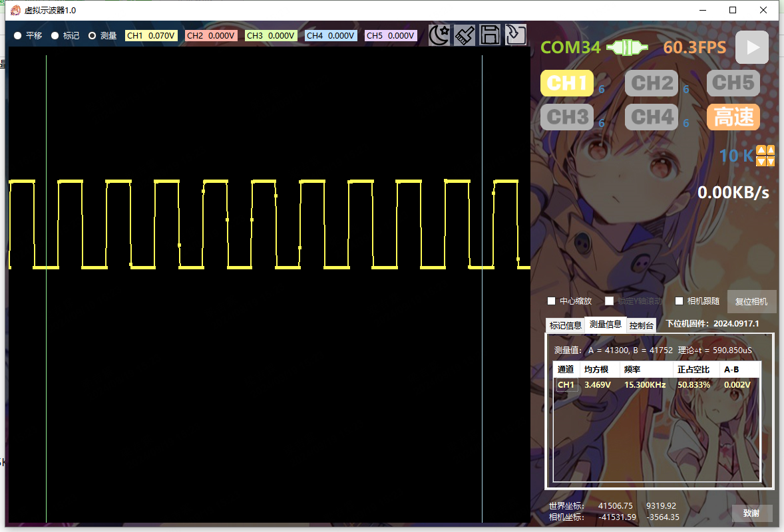Image resolution: width=784 pixels, height=532 pixels.
Task: Click the 致谢 credits button
Action: click(x=751, y=513)
